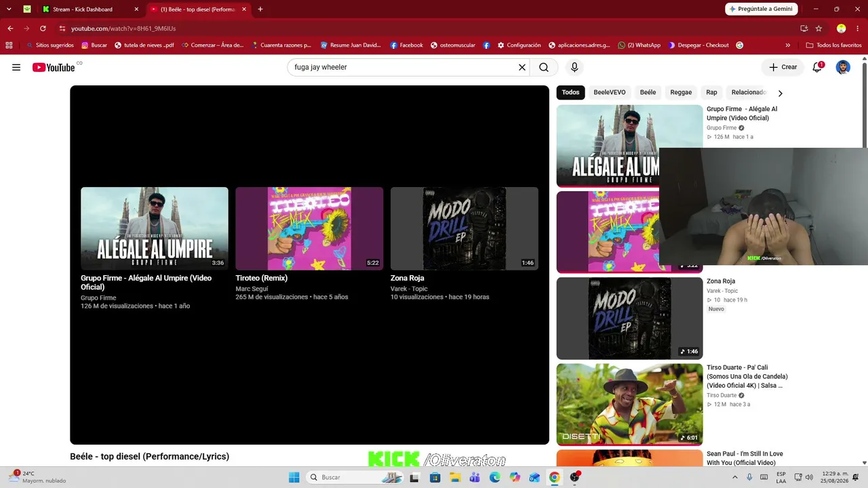
Task: Open the Chrome apps grid in bookmarks bar
Action: coord(9,45)
